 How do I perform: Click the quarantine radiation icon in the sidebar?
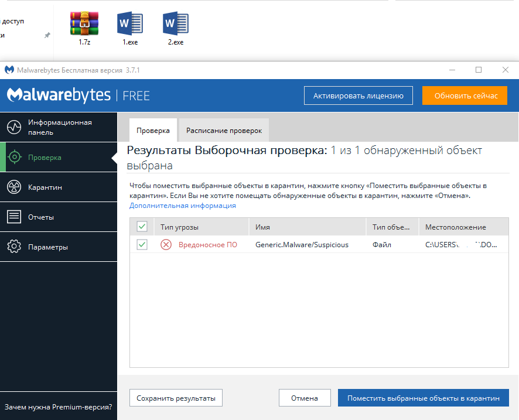point(14,187)
